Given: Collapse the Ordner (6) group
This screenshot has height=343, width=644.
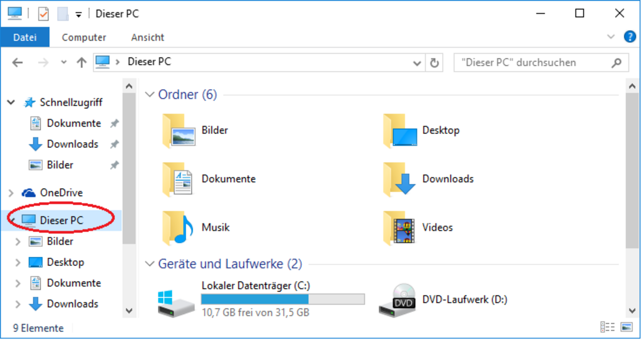Looking at the screenshot, I should pos(150,95).
